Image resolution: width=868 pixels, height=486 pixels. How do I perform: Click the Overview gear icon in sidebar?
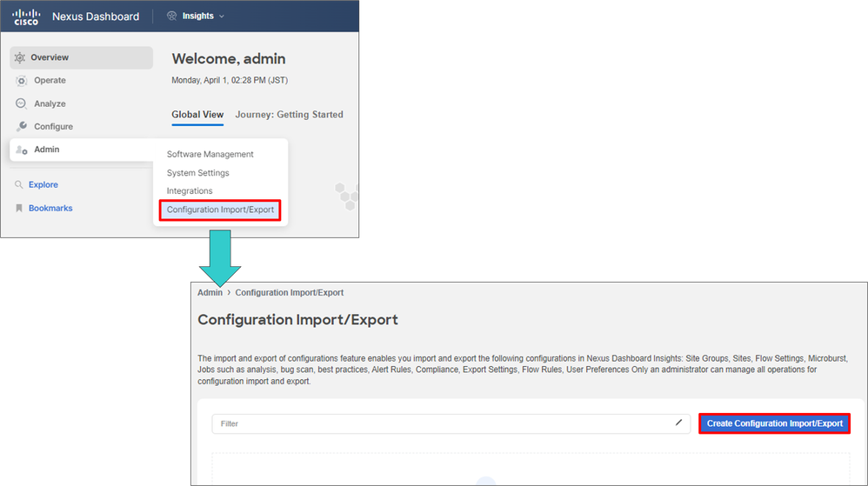pyautogui.click(x=20, y=57)
